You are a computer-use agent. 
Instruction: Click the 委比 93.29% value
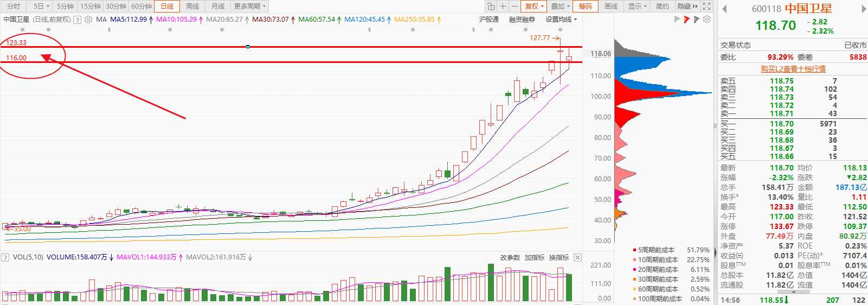click(780, 57)
